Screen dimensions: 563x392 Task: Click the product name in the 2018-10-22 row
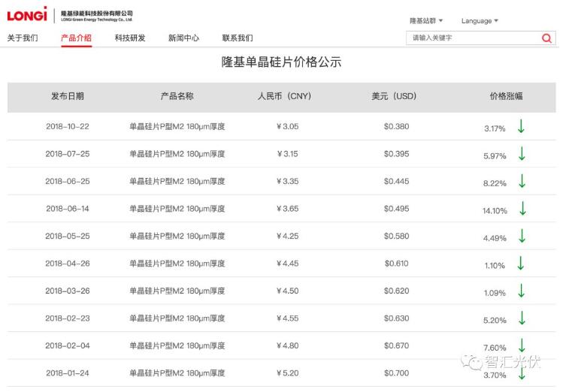point(177,127)
